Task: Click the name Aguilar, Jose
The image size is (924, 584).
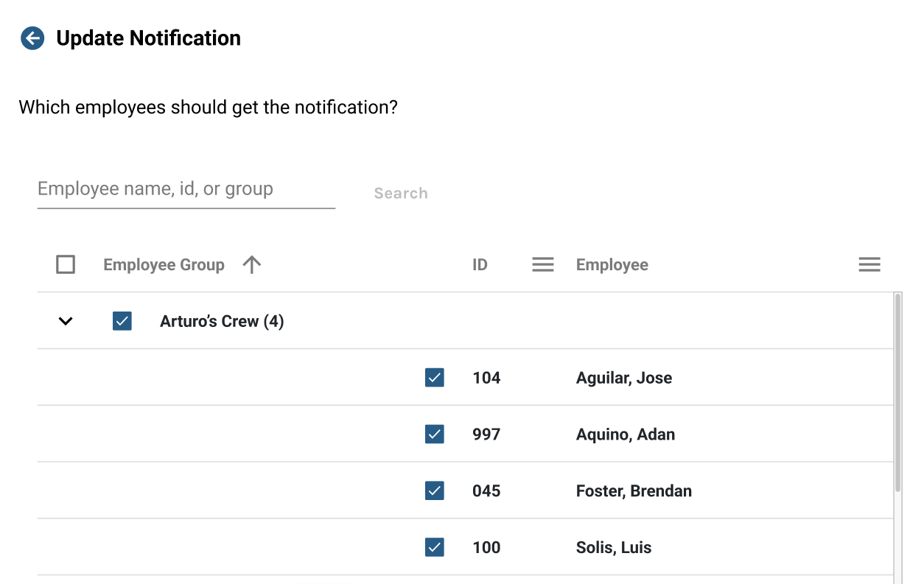Action: point(624,378)
